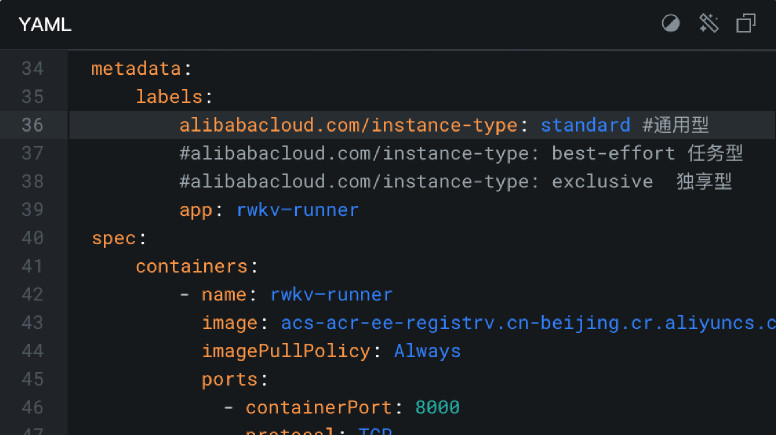Select line number 35
This screenshot has width=776, height=435.
[32, 97]
